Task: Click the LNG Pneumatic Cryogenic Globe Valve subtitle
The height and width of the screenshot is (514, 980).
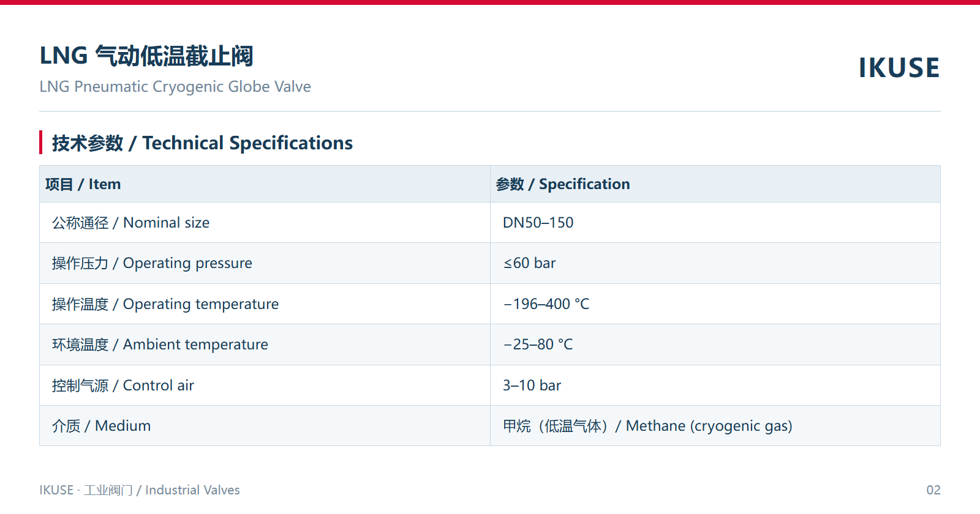Action: (175, 87)
